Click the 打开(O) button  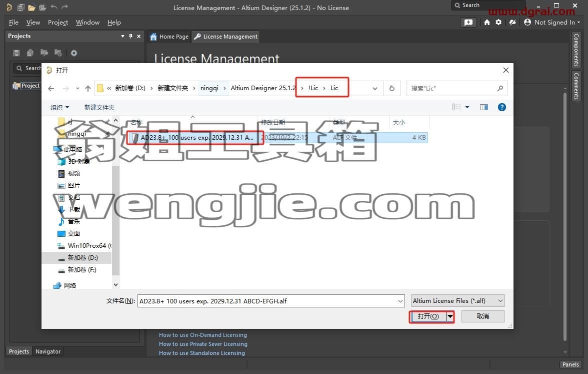pos(428,316)
